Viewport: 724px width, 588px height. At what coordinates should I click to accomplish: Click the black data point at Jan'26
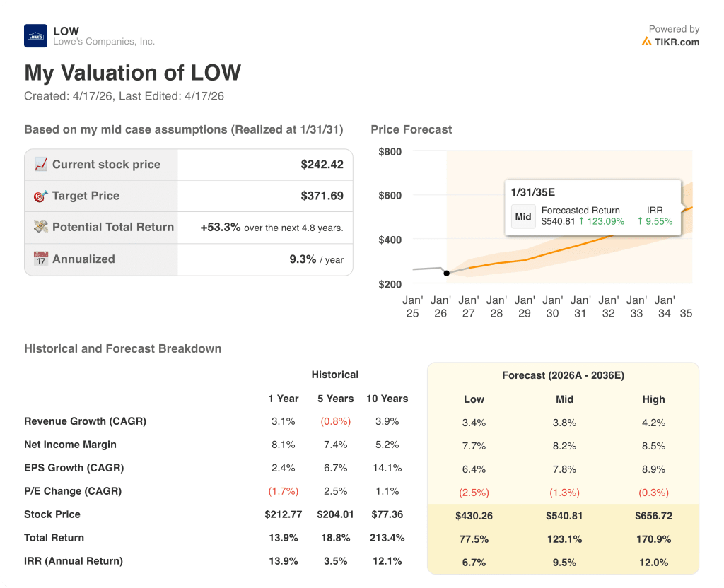[446, 272]
